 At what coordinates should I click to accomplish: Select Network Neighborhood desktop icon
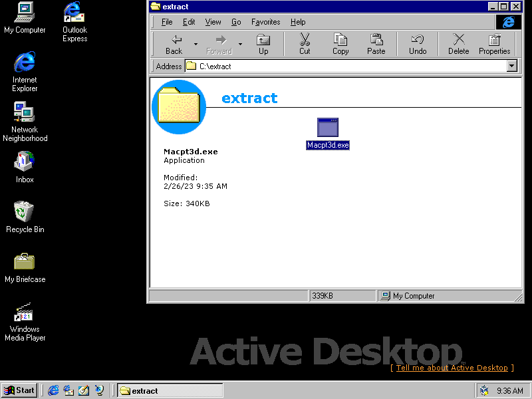tap(25, 122)
